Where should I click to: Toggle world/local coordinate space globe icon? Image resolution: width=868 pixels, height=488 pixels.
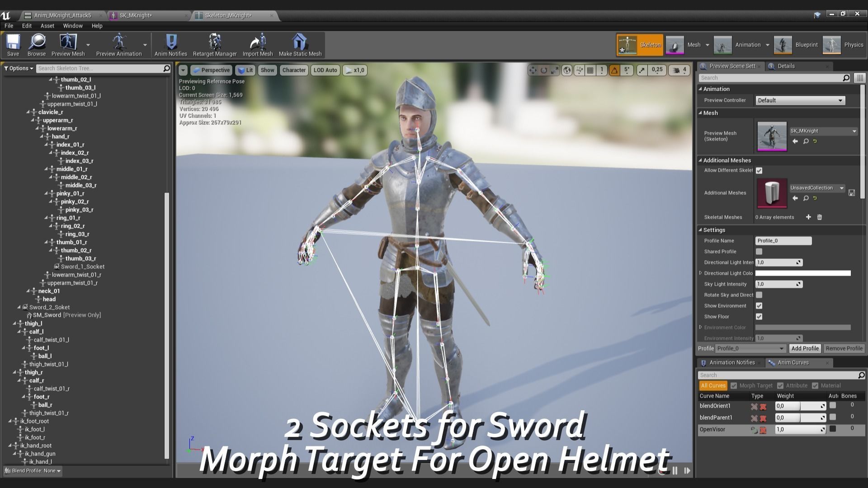tap(567, 70)
